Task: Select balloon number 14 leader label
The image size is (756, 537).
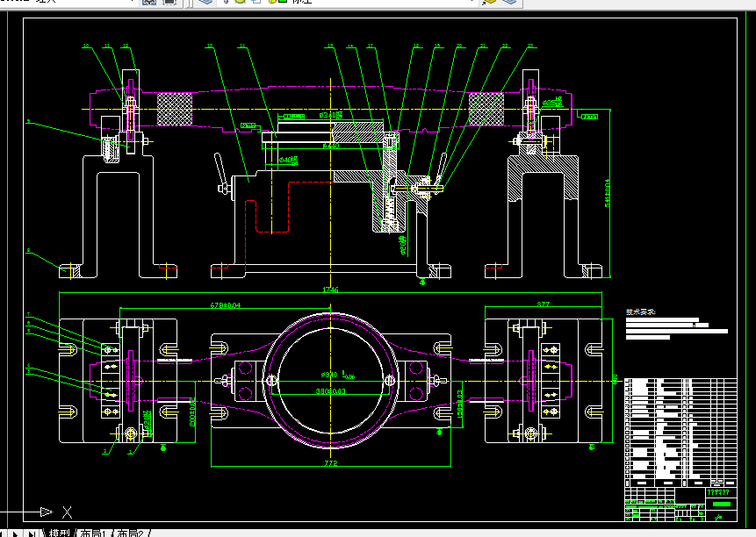Action: [x=242, y=46]
